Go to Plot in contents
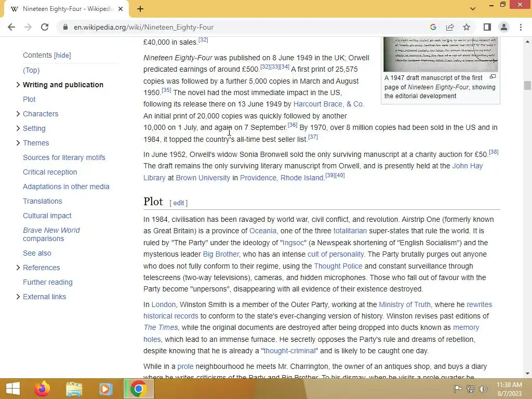 pos(29,99)
